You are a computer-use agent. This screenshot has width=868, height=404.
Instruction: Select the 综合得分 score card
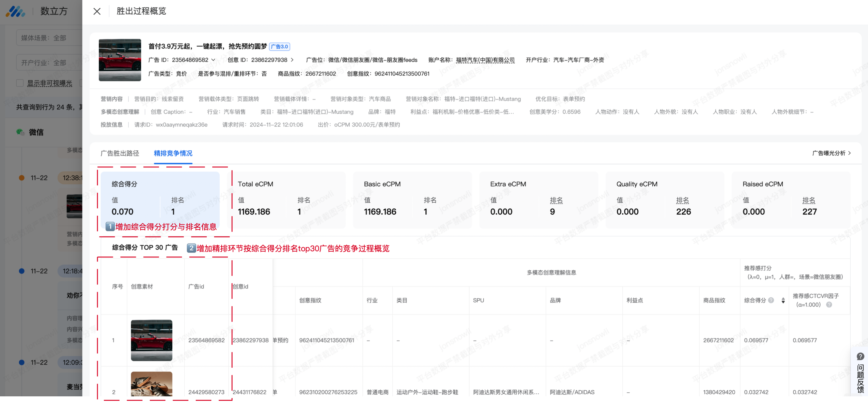(160, 199)
